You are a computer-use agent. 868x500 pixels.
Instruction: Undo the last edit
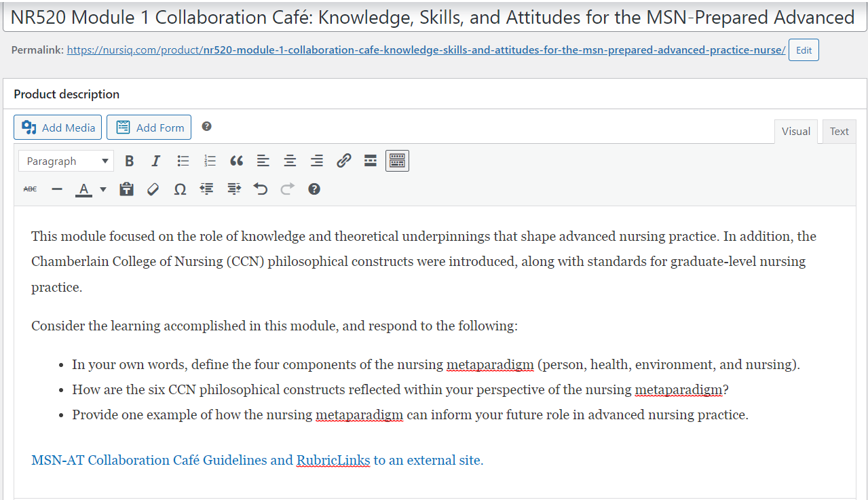pos(261,189)
